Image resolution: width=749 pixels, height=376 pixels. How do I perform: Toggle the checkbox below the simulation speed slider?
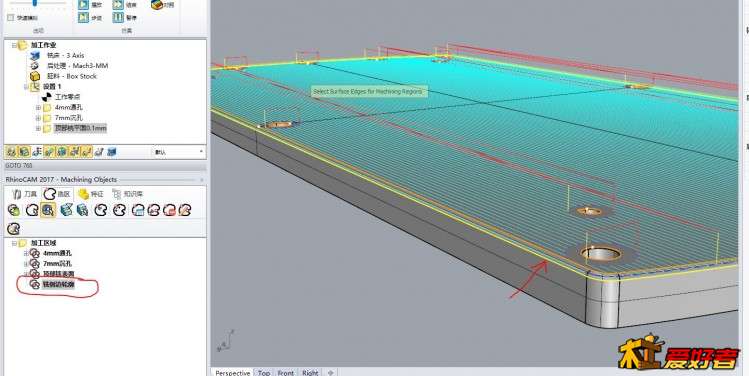[11, 18]
